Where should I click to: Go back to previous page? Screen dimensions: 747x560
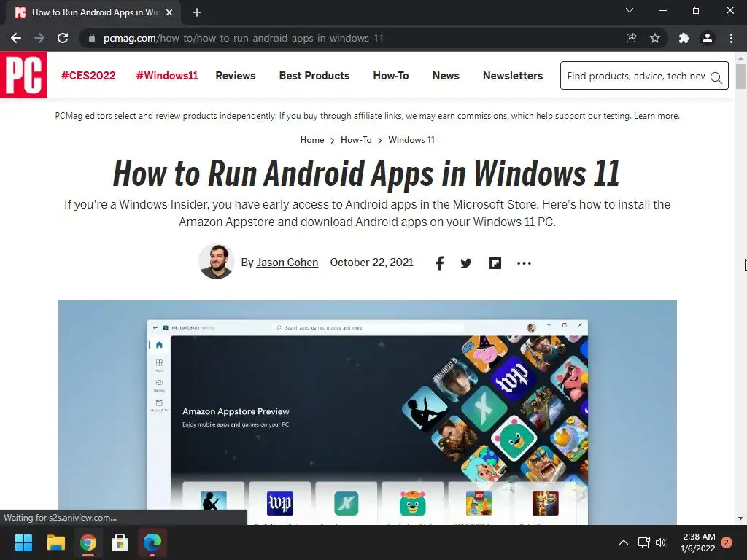[16, 38]
